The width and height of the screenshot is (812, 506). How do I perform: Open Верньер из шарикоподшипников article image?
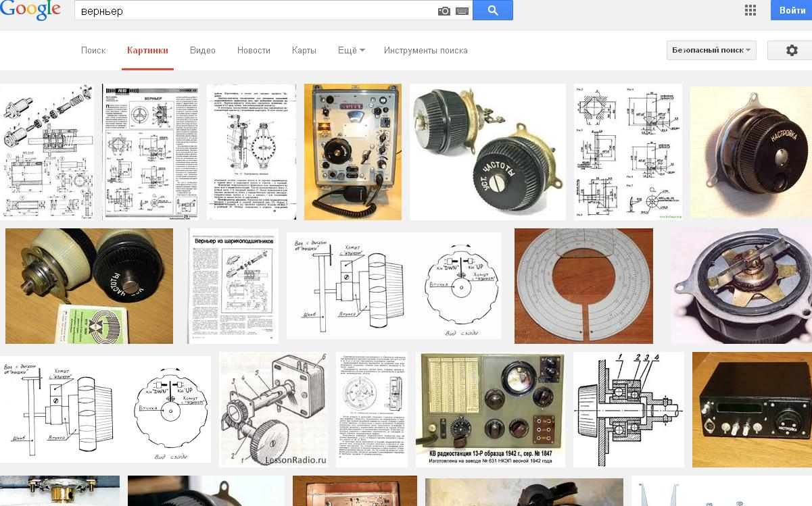[233, 286]
